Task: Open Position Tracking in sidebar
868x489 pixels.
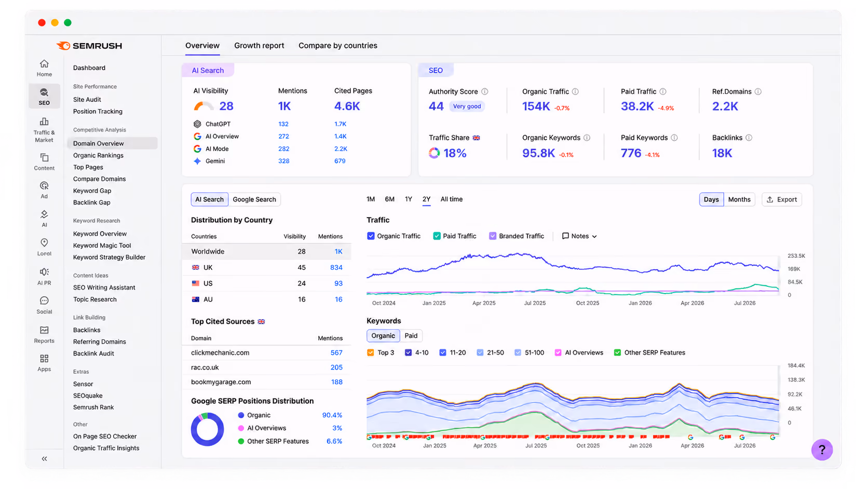Action: click(98, 112)
